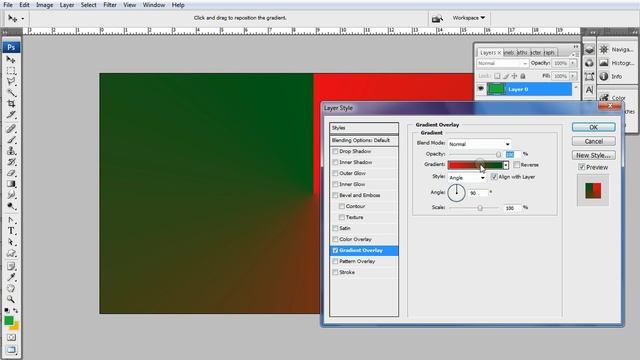Image resolution: width=640 pixels, height=360 pixels.
Task: Select the Custom Shape tool
Action: click(x=11, y=253)
